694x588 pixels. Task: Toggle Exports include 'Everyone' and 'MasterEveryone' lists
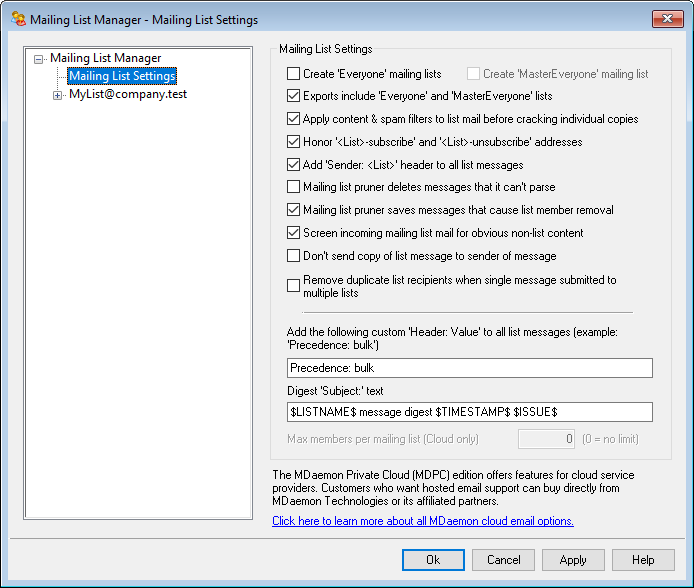click(293, 97)
